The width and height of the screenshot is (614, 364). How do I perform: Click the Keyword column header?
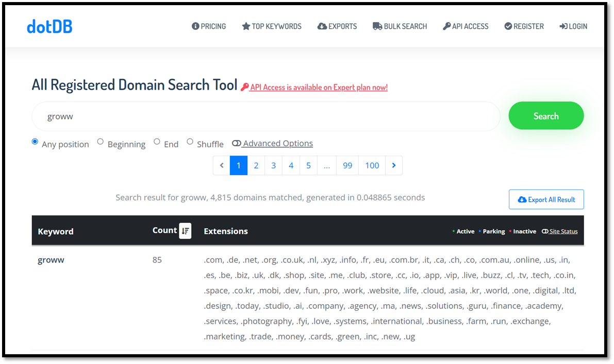coord(56,232)
